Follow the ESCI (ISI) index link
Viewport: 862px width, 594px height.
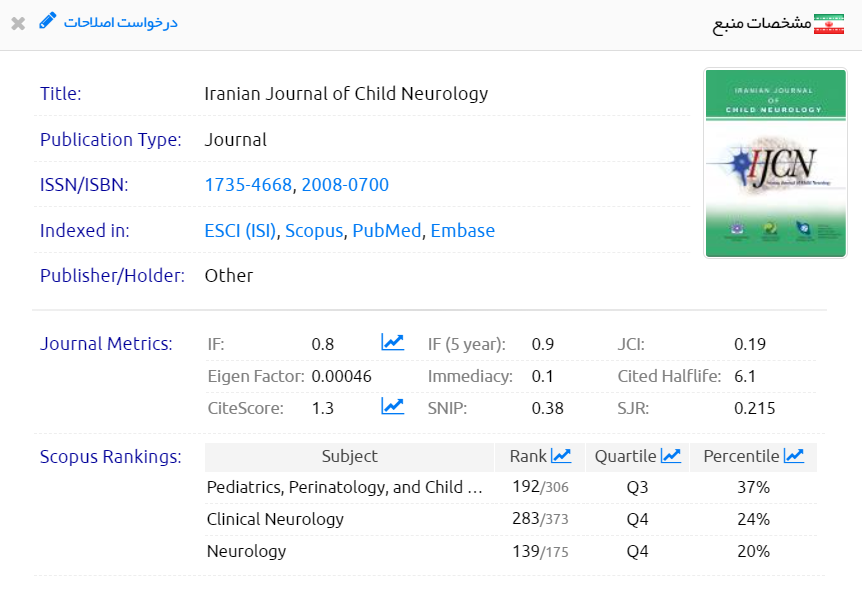tap(240, 231)
